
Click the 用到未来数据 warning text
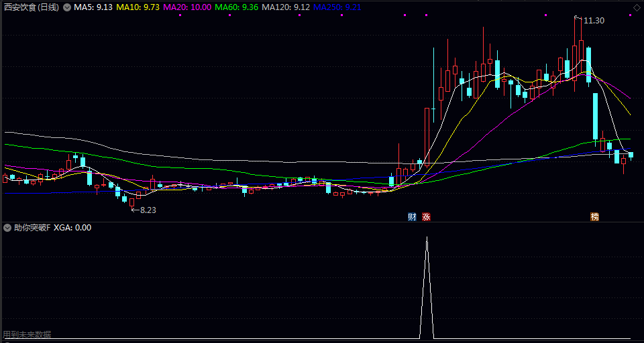point(27,335)
